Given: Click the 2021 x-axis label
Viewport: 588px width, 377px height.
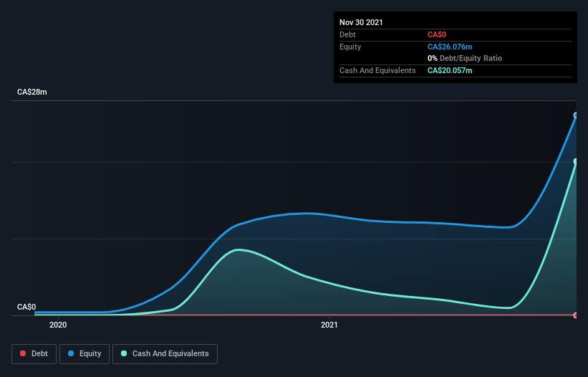Looking at the screenshot, I should point(329,325).
